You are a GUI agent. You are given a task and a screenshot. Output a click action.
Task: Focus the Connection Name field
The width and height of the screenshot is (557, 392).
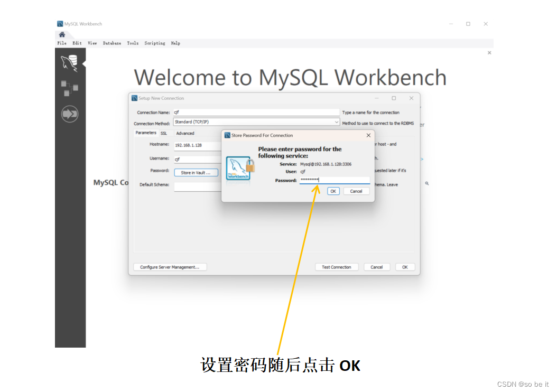pos(256,112)
